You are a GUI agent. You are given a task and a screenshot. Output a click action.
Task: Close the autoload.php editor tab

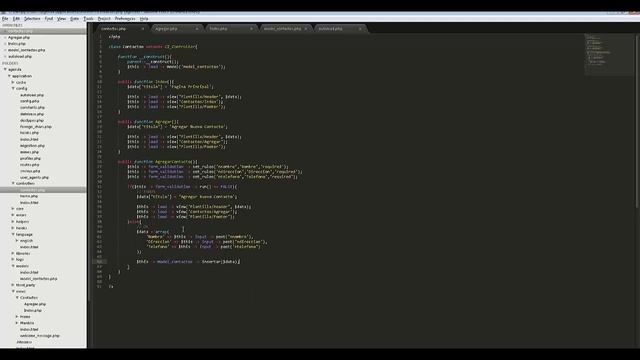(360, 29)
